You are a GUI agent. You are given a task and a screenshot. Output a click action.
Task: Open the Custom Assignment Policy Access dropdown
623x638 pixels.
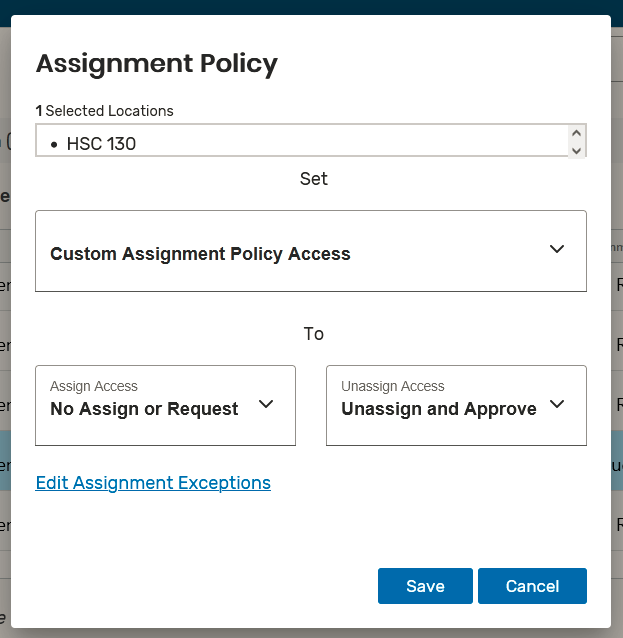coord(200,253)
